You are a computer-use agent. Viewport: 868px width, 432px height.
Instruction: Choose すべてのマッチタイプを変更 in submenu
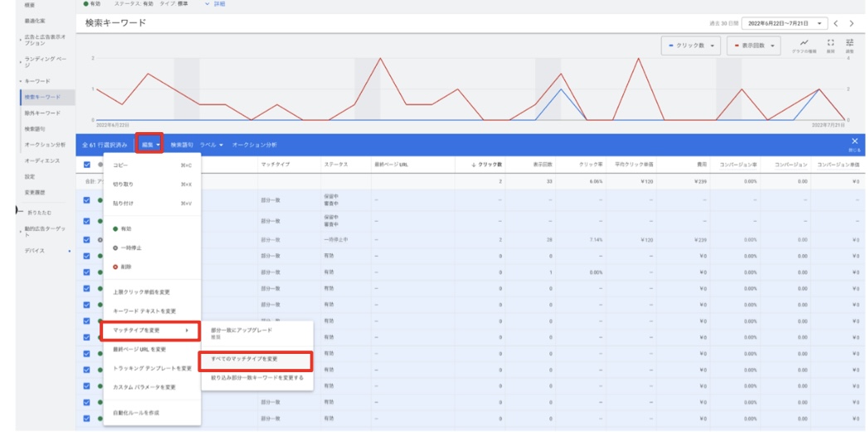256,360
